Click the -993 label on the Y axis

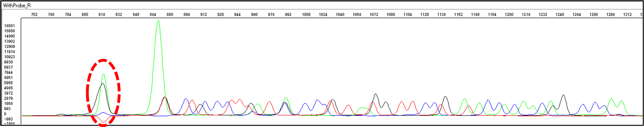tap(8, 119)
